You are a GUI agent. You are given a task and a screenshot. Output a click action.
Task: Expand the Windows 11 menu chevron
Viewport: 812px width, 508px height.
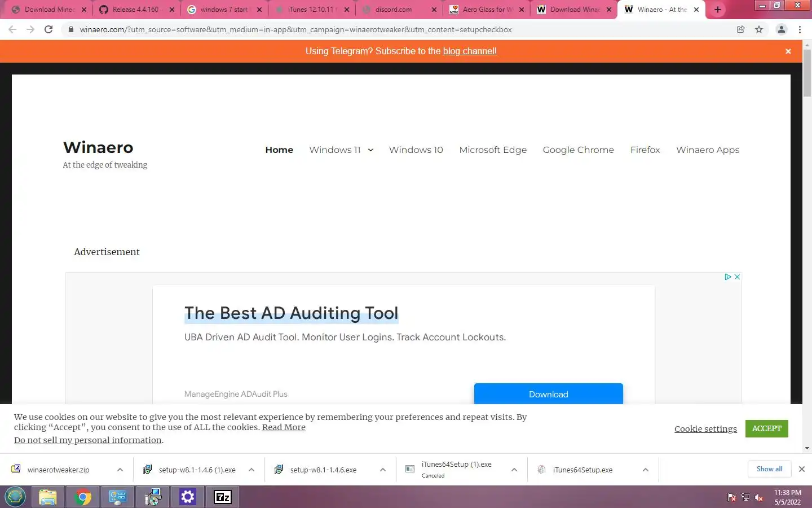370,150
